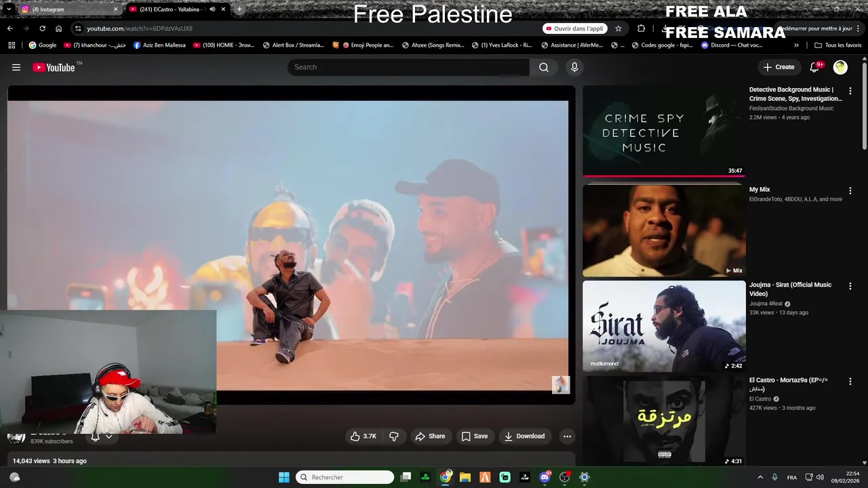Viewport: 868px width, 488px height.
Task: Open the Google bookmark
Action: 43,45
